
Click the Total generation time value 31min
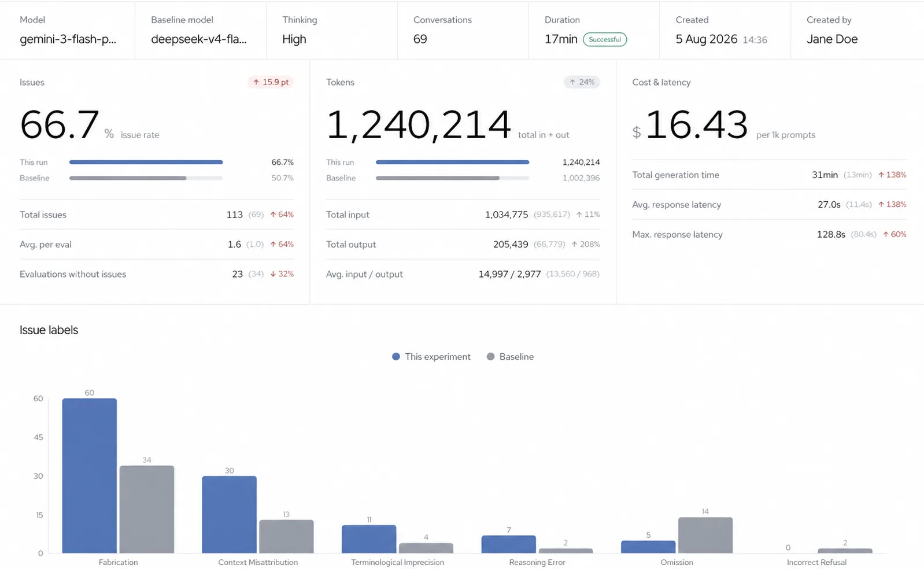tap(825, 175)
